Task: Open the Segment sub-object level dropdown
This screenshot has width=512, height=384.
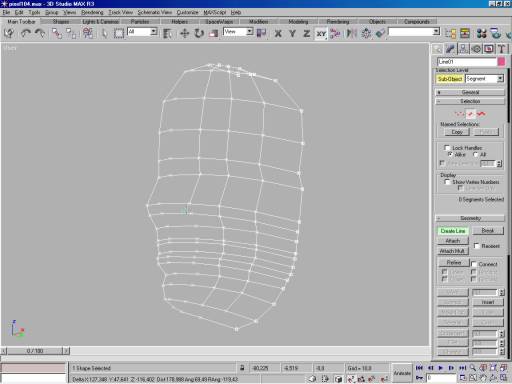Action: point(500,79)
